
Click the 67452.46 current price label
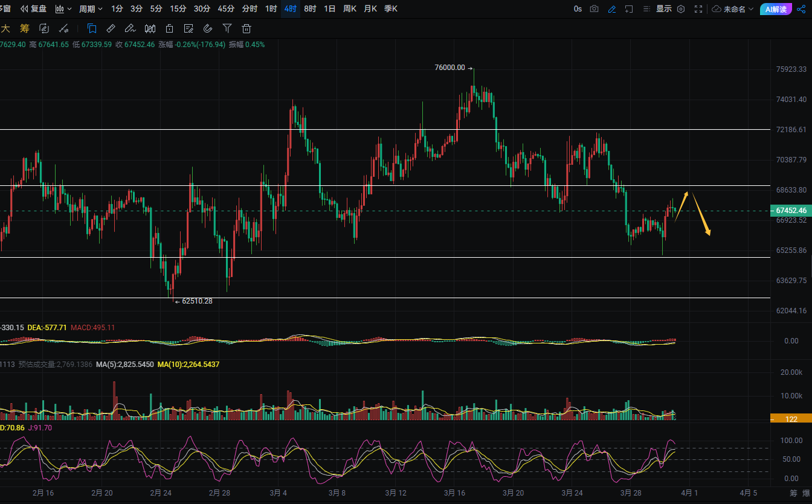791,211
